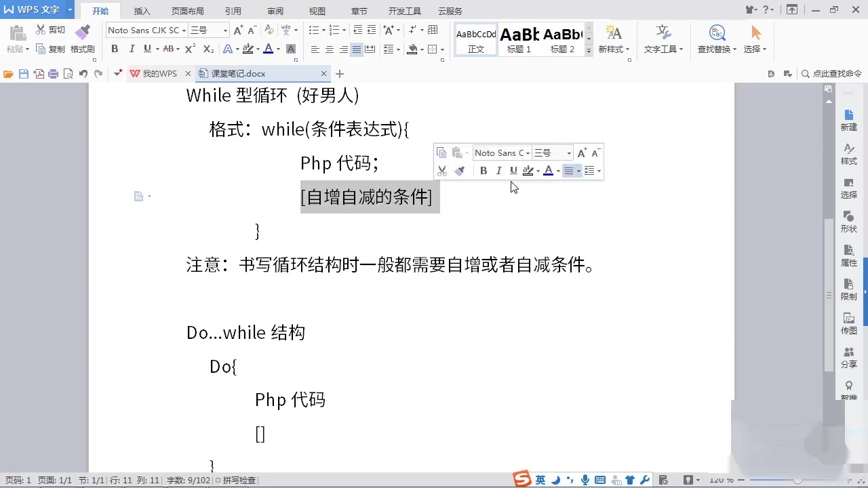Switch to 插入 ribbon tab
The width and height of the screenshot is (868, 488).
click(x=142, y=11)
